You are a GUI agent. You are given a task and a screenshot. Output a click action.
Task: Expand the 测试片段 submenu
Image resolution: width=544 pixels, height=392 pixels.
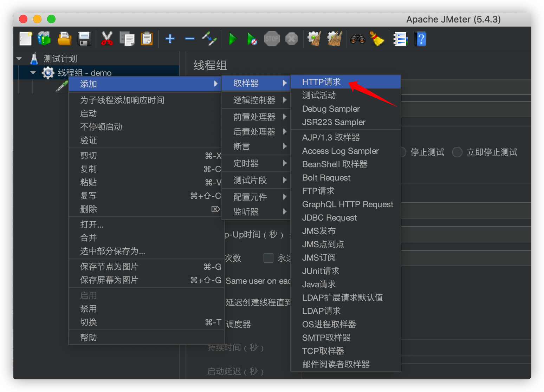coord(256,180)
